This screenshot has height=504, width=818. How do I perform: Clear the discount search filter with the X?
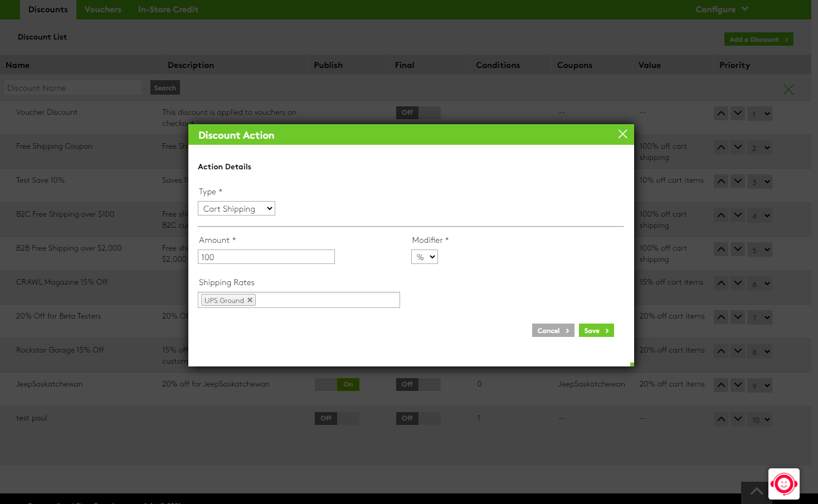[788, 89]
